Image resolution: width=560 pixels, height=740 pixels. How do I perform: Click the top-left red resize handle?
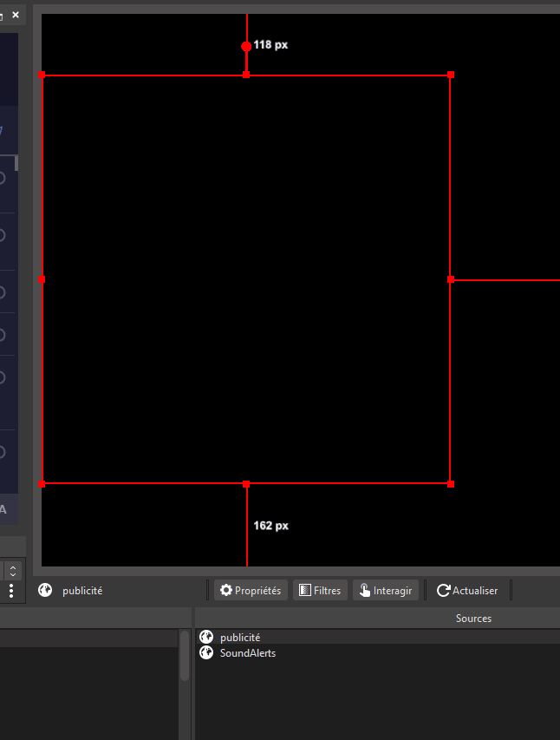click(42, 75)
